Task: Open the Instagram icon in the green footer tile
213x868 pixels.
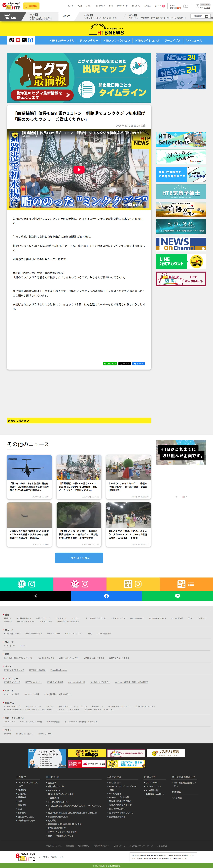Action: pyautogui.click(x=32, y=584)
